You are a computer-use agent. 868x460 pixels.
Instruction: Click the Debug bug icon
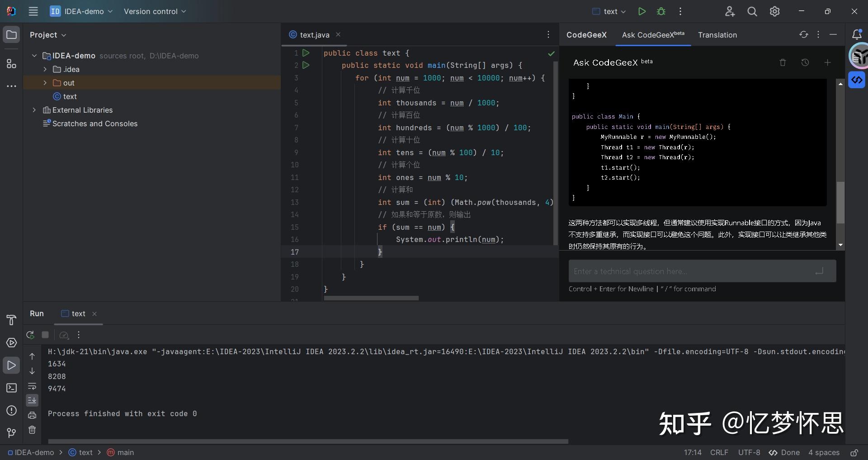click(661, 11)
